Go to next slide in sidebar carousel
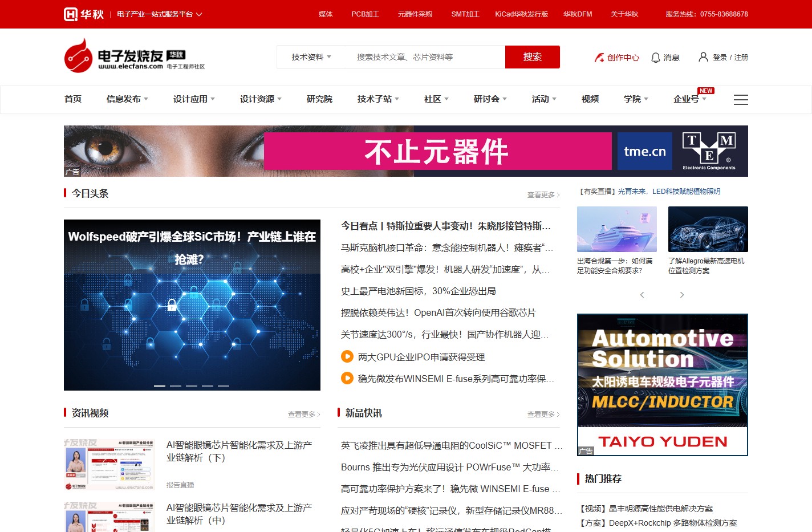 (x=682, y=295)
